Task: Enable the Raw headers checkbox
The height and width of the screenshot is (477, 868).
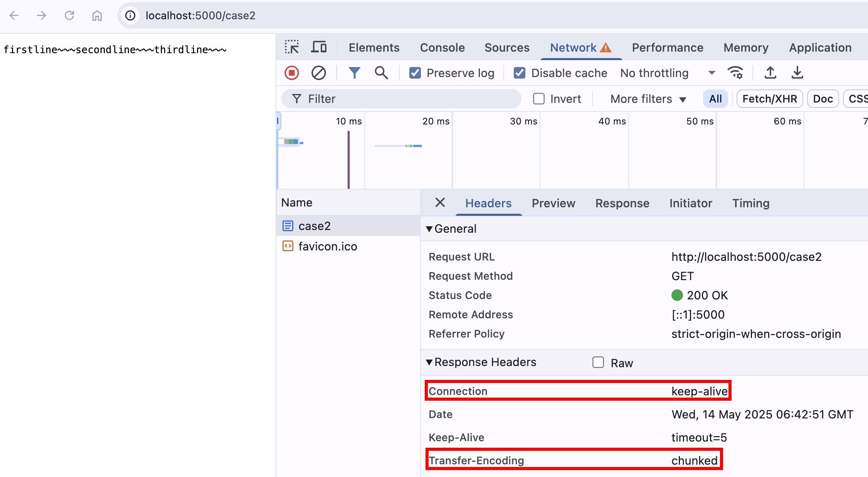Action: click(x=598, y=363)
